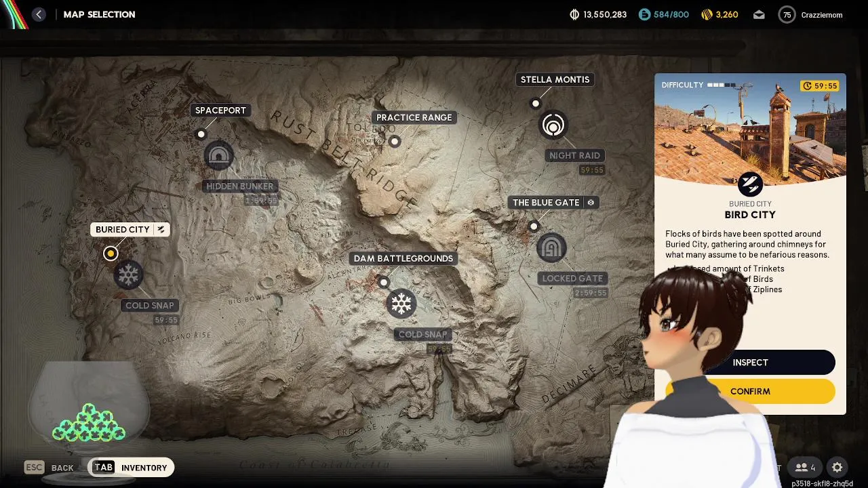Choose Cold Snap label under Buried City
The image size is (868, 488).
[x=150, y=306]
